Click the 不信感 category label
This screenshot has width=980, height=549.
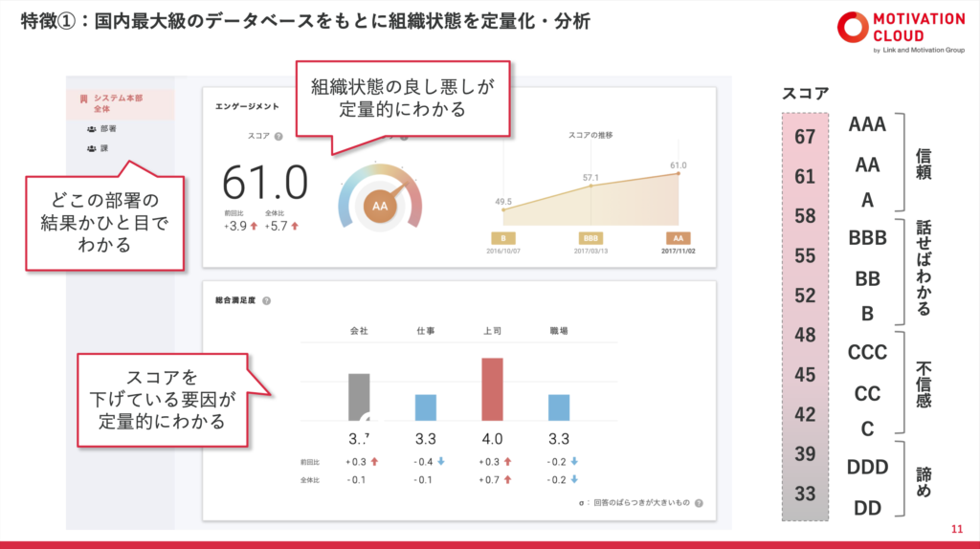pos(924,384)
